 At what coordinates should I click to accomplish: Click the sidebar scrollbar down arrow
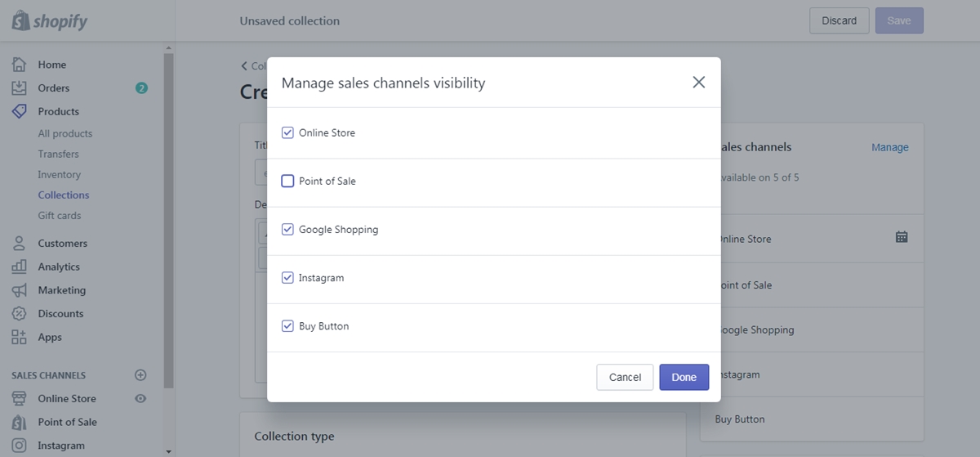(x=169, y=451)
